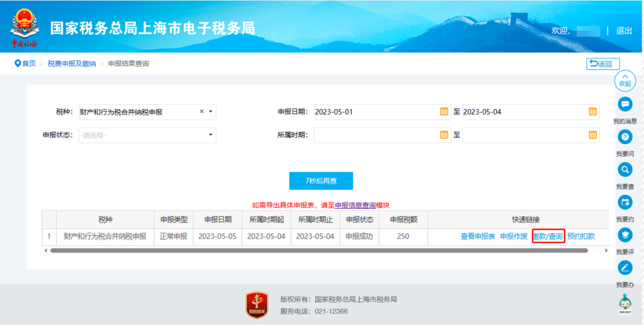
Task: Click the 财产和行为税合并纳税申报 table cell
Action: click(x=105, y=237)
